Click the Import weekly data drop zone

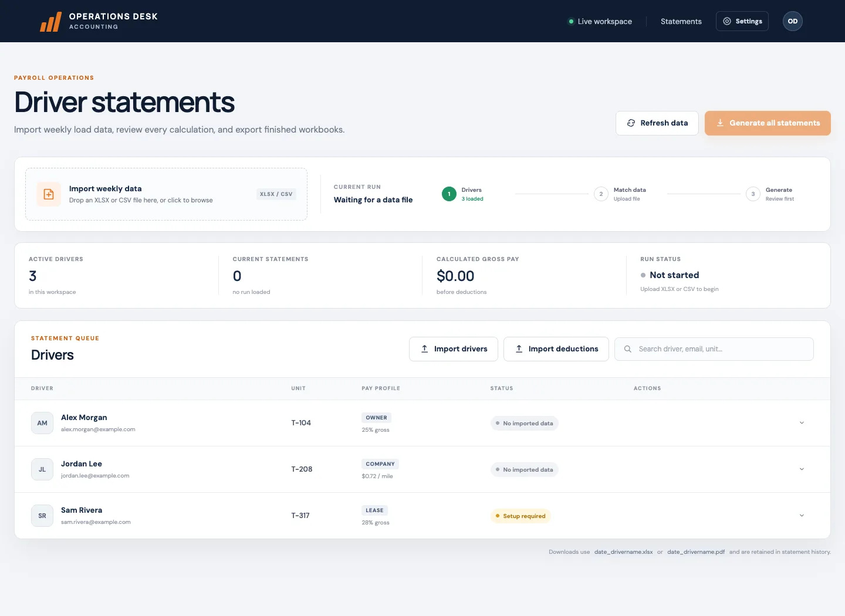click(166, 194)
